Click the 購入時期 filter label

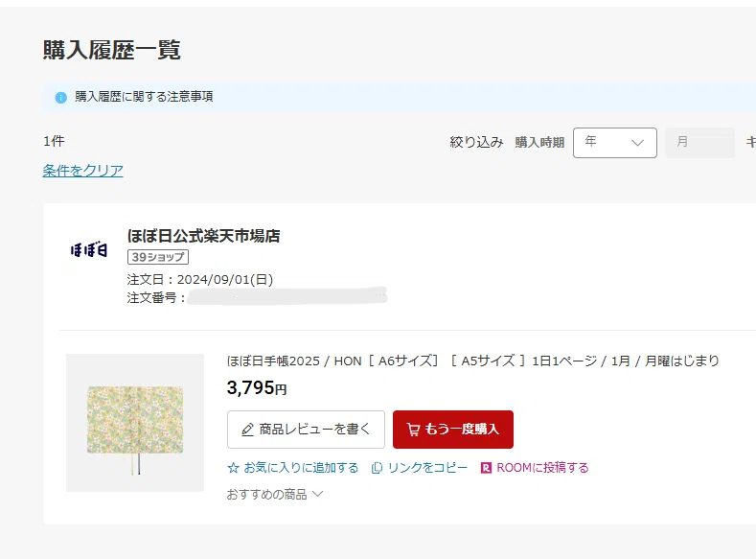tap(539, 142)
